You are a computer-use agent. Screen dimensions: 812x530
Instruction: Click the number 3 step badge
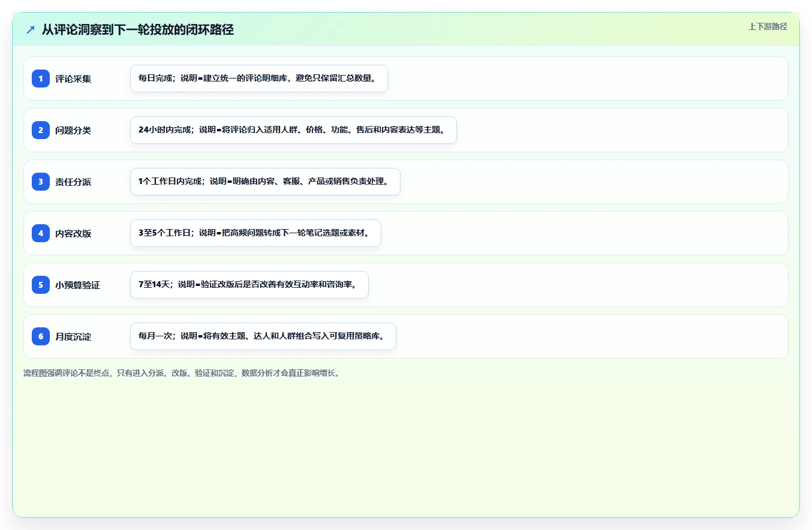(41, 182)
